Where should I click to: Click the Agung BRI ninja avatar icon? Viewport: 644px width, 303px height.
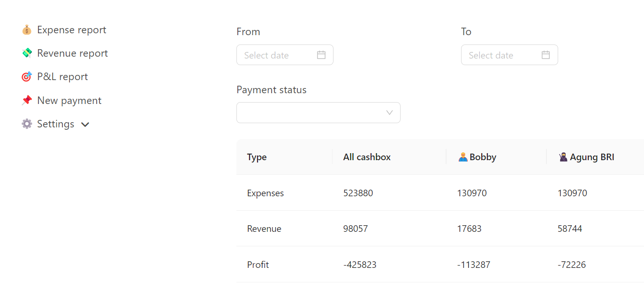[563, 157]
